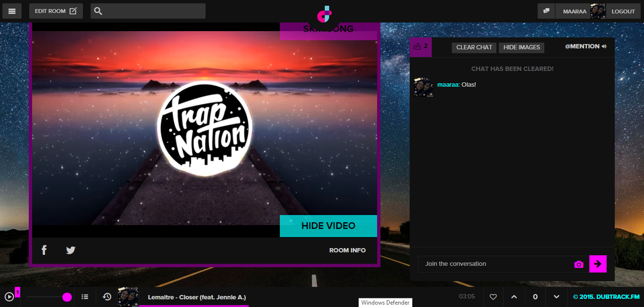Open the MAARAA profile menu
The image size is (644, 307).
(x=575, y=11)
